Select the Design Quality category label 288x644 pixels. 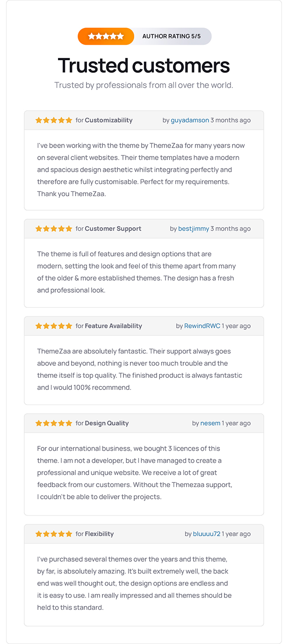click(107, 423)
